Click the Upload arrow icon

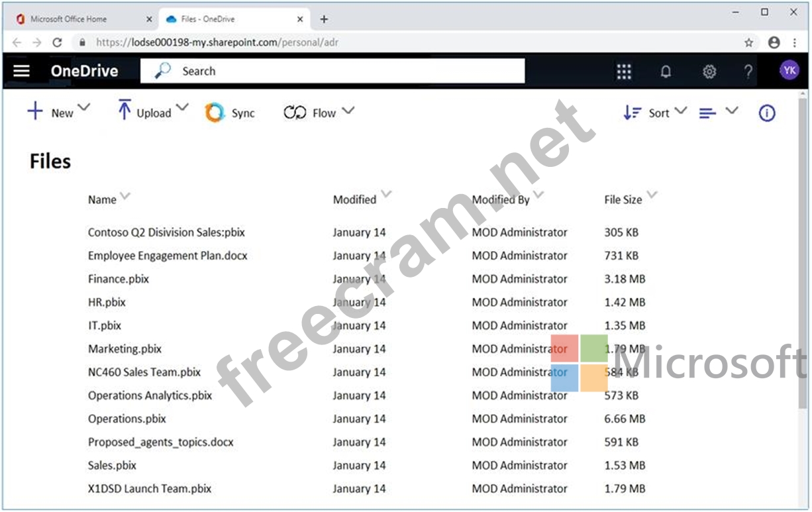(x=124, y=111)
